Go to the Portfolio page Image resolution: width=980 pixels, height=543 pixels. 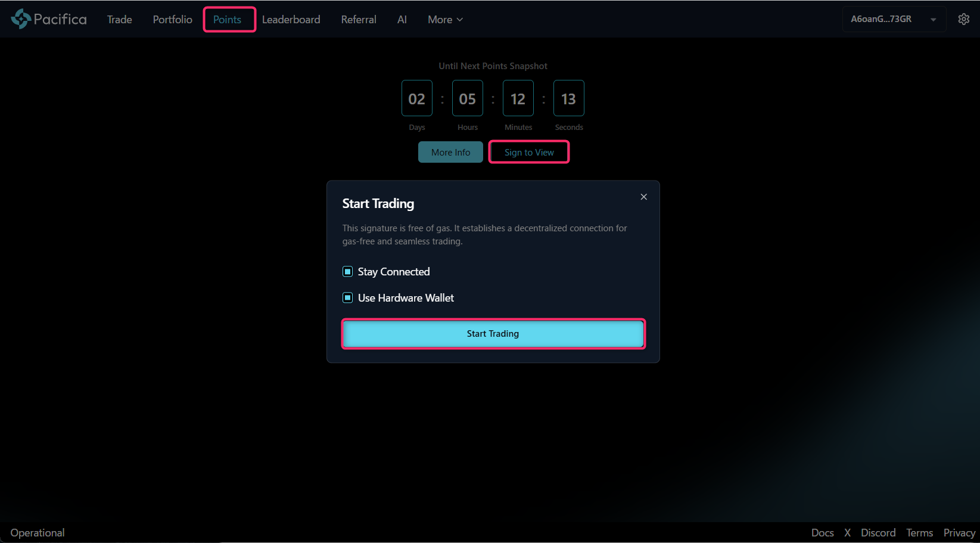click(x=172, y=20)
